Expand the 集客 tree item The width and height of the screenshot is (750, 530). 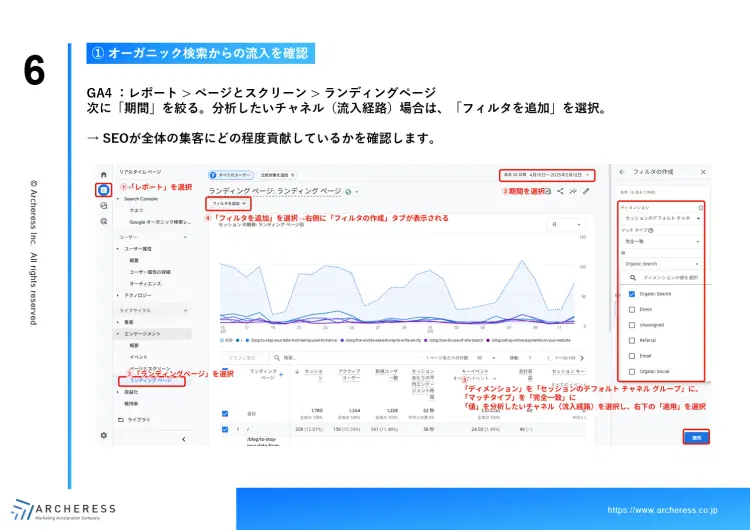(118, 322)
